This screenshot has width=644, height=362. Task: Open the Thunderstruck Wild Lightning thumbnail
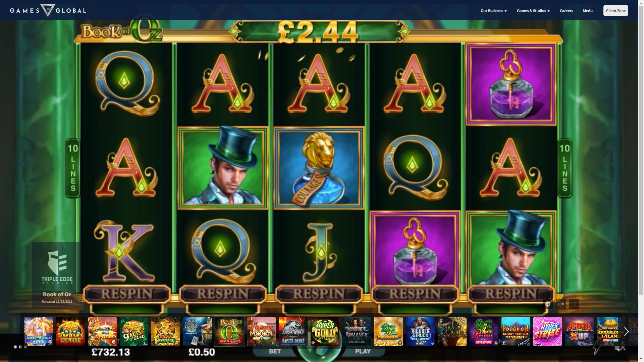(420, 331)
